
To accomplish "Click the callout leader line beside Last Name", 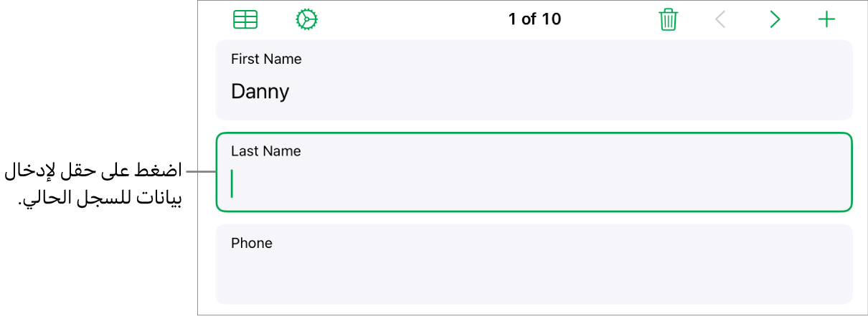I will coord(201,172).
